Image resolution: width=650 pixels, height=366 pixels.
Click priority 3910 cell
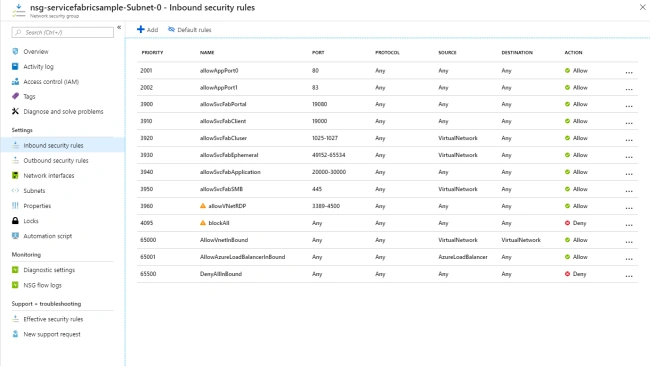(x=146, y=121)
